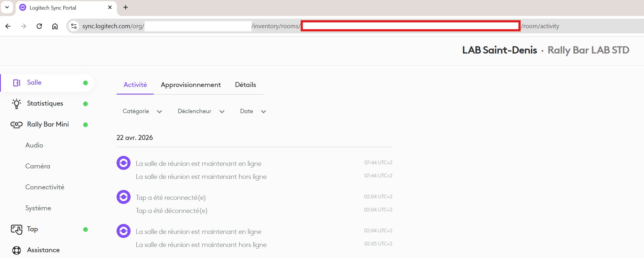Viewport: 644px width, 258px height.
Task: Open the Statistiques lightbulb icon
Action: point(17,104)
